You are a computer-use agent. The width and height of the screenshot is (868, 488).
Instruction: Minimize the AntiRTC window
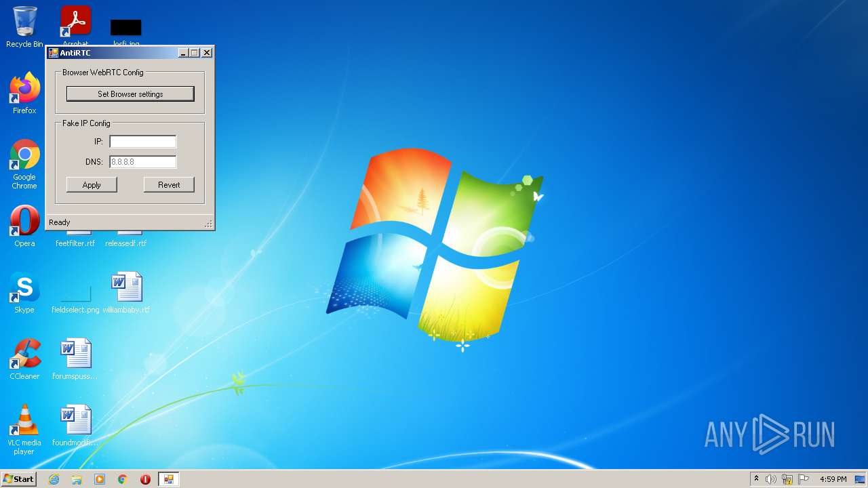click(x=183, y=53)
